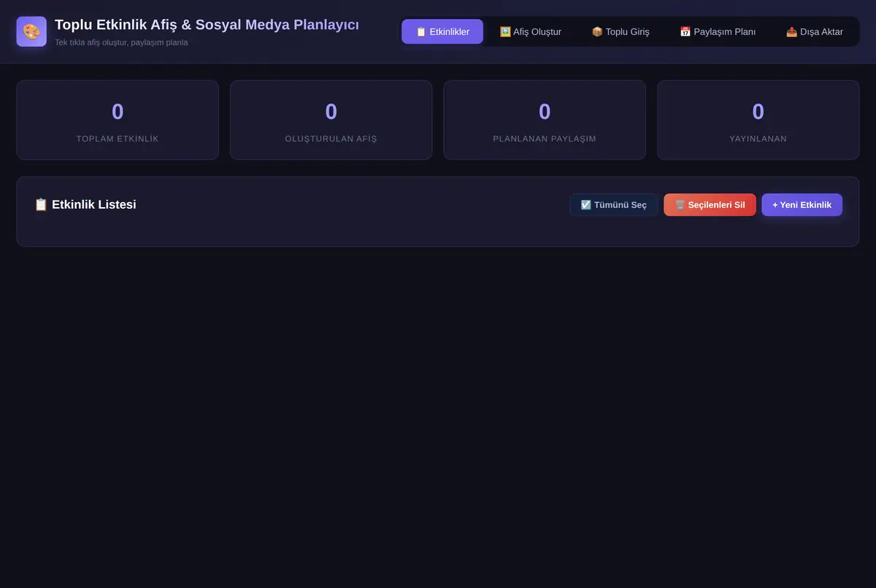Click the YAYINLANAN stat label

[x=758, y=139]
